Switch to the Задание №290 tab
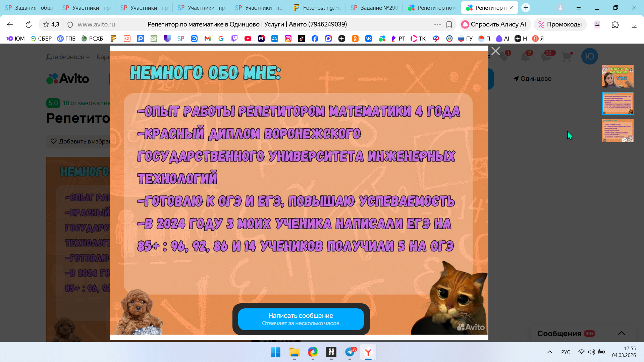 [x=374, y=8]
